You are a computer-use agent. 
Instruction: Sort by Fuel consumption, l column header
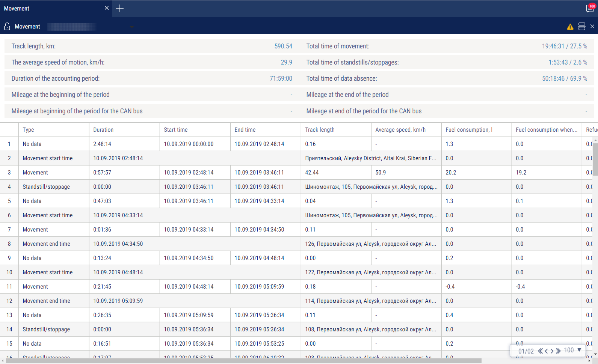click(x=477, y=129)
